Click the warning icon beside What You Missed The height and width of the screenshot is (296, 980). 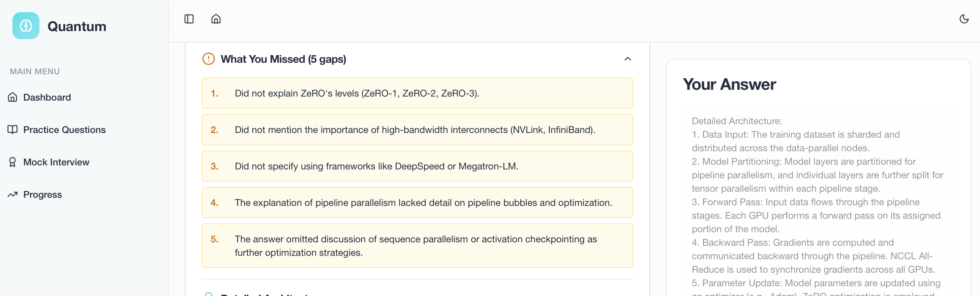(x=209, y=59)
